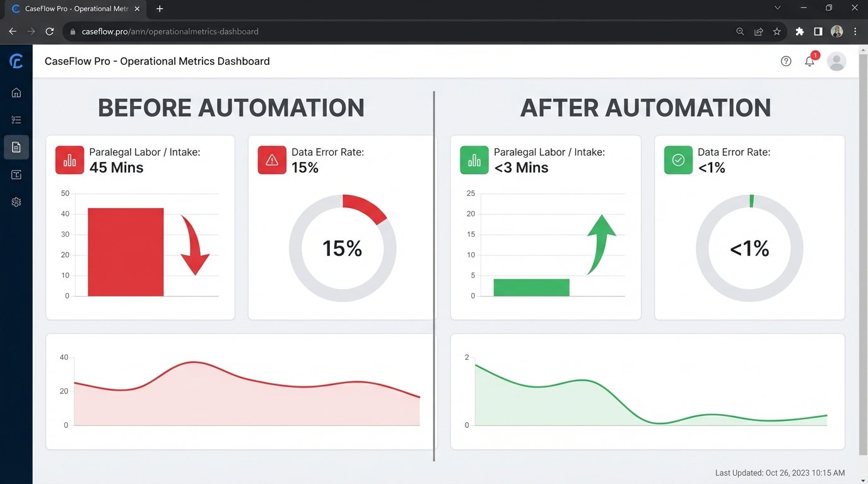
Task: Open the Home page from the sidebar
Action: click(x=16, y=91)
